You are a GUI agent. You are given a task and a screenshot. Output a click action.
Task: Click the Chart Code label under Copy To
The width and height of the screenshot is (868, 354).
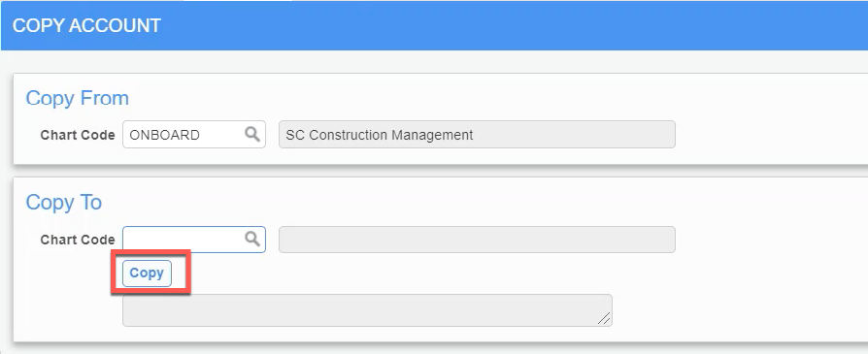[78, 240]
